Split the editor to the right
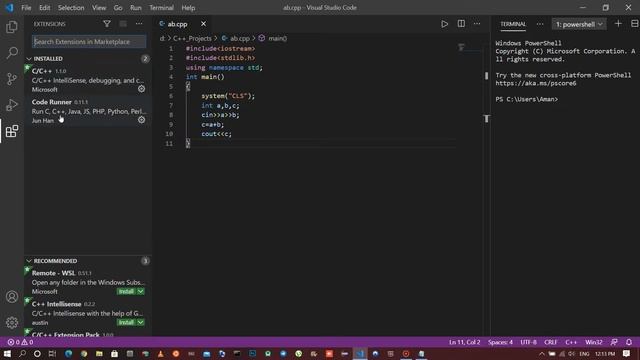 (461, 24)
